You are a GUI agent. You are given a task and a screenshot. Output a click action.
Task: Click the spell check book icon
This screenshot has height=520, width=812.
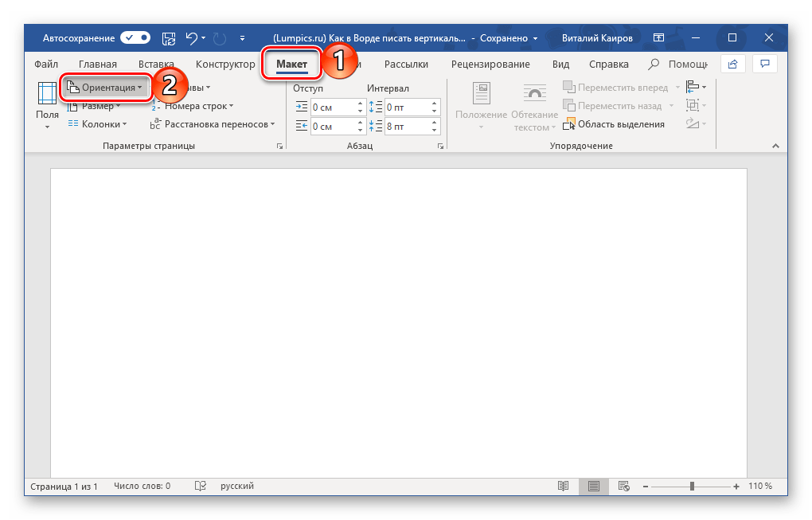tap(201, 486)
